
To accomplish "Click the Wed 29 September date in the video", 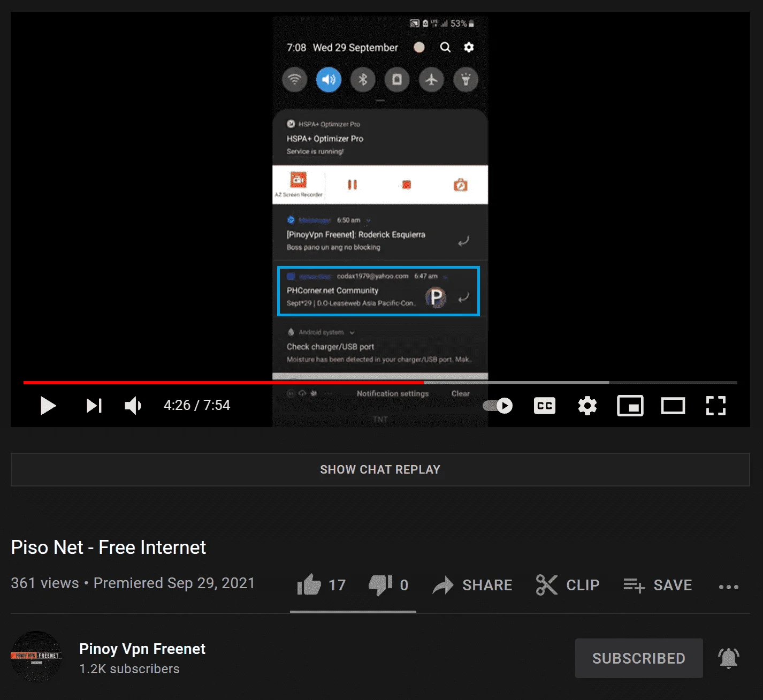I will pyautogui.click(x=355, y=48).
